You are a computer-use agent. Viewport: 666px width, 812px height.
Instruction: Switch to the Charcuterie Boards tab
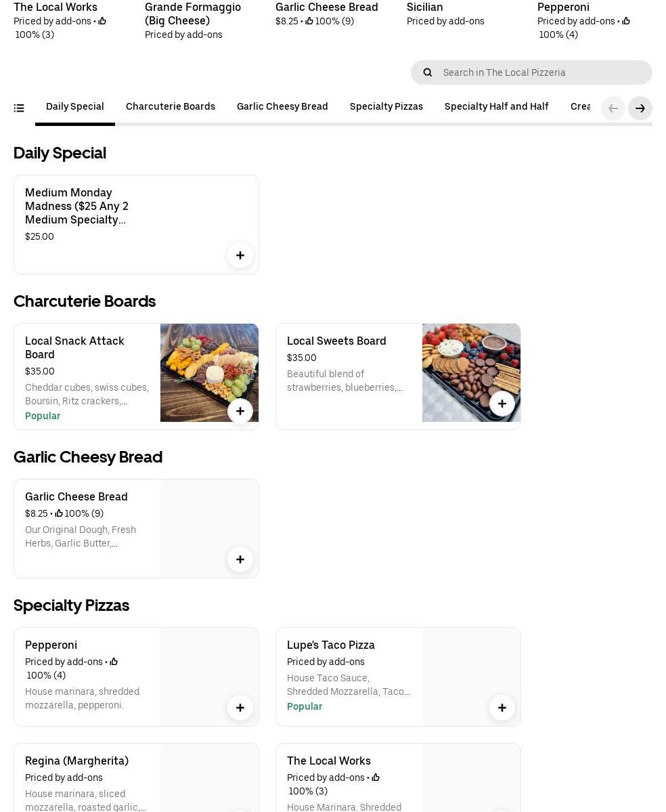(x=171, y=107)
